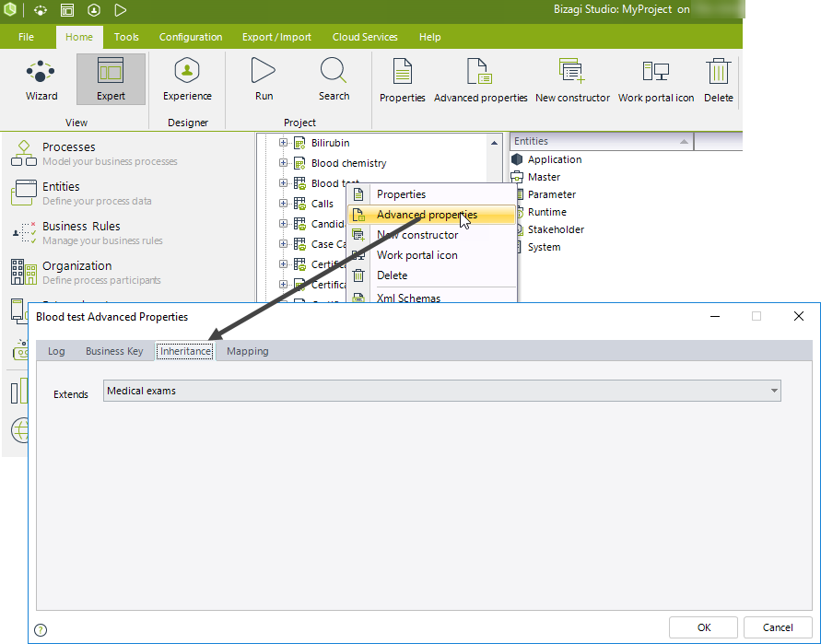
Task: Click Cancel in Advanced Properties dialog
Action: click(x=778, y=627)
